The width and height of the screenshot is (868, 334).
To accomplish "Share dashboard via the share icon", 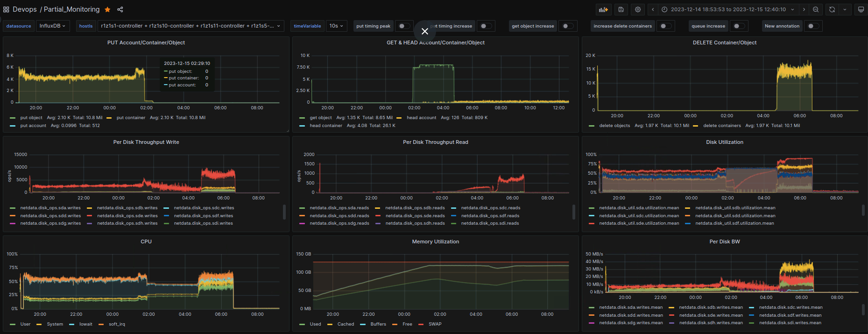I will tap(120, 9).
